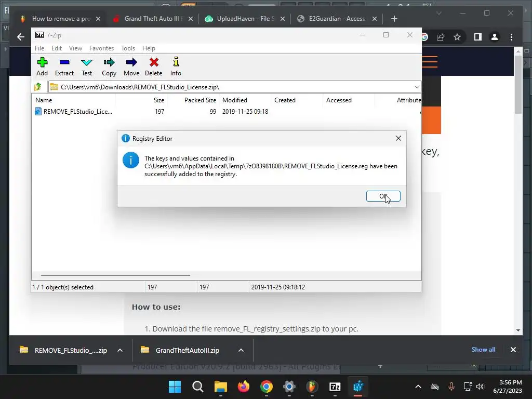
Task: Sort by the Modified column header
Action: tap(245, 100)
